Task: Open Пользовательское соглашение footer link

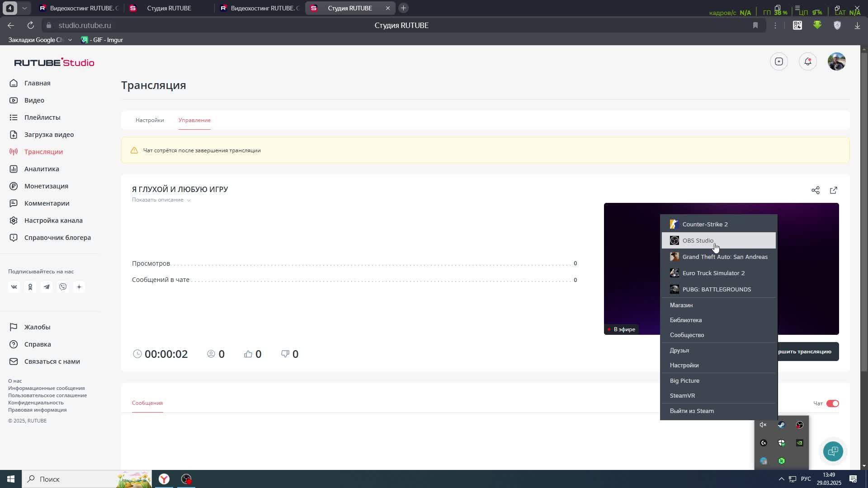Action: coord(47,395)
